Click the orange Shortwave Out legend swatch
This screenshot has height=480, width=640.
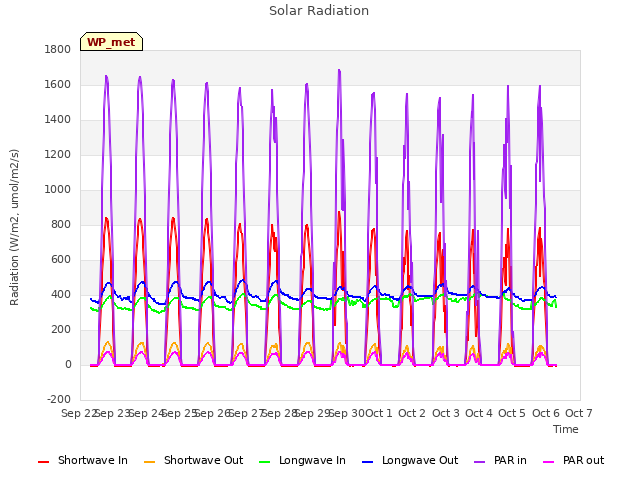149,462
